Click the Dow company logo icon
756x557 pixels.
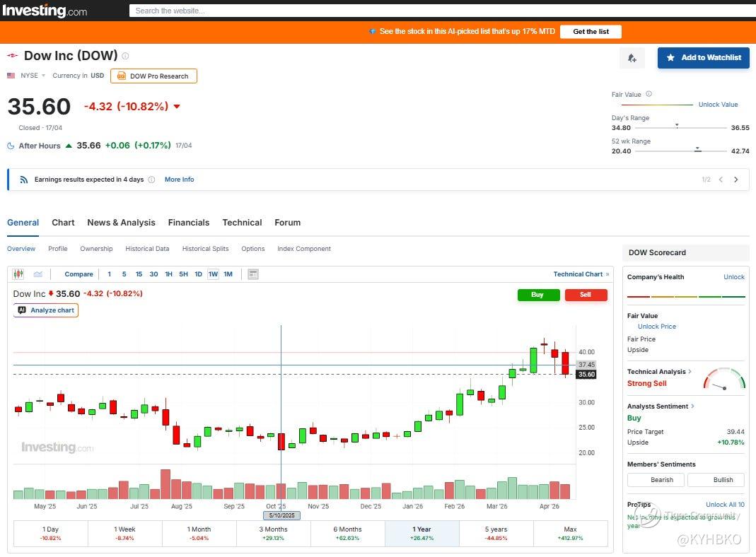tap(13, 56)
